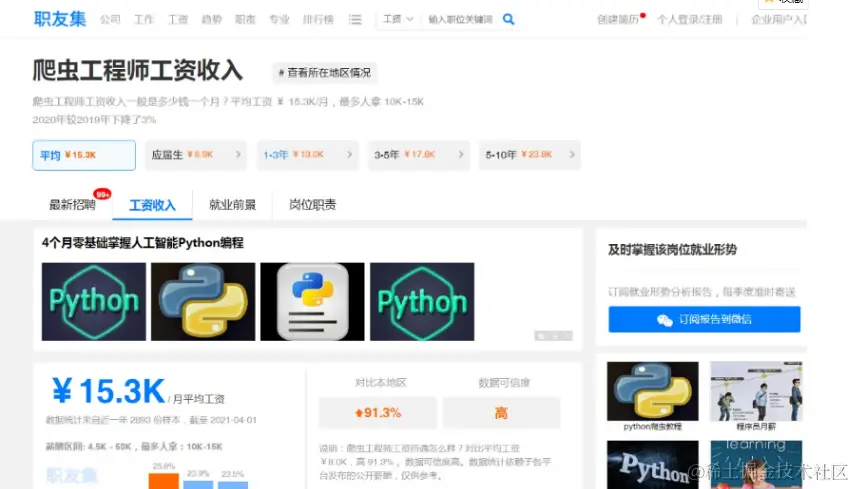855x489 pixels.
Task: Click the red dot beside 创建简历
Action: pos(643,15)
